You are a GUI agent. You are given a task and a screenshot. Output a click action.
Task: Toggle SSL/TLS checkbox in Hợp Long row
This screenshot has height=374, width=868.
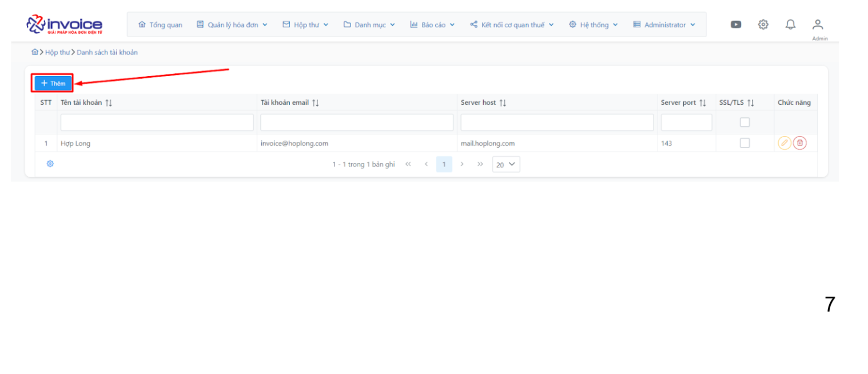tap(744, 143)
